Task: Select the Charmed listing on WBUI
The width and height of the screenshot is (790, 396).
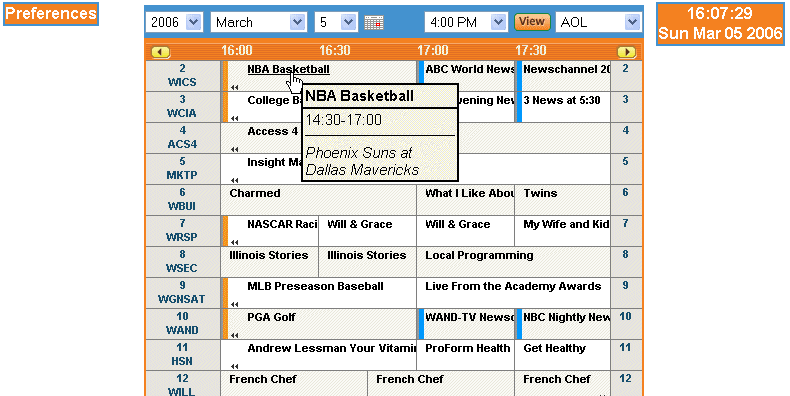Action: click(x=254, y=193)
